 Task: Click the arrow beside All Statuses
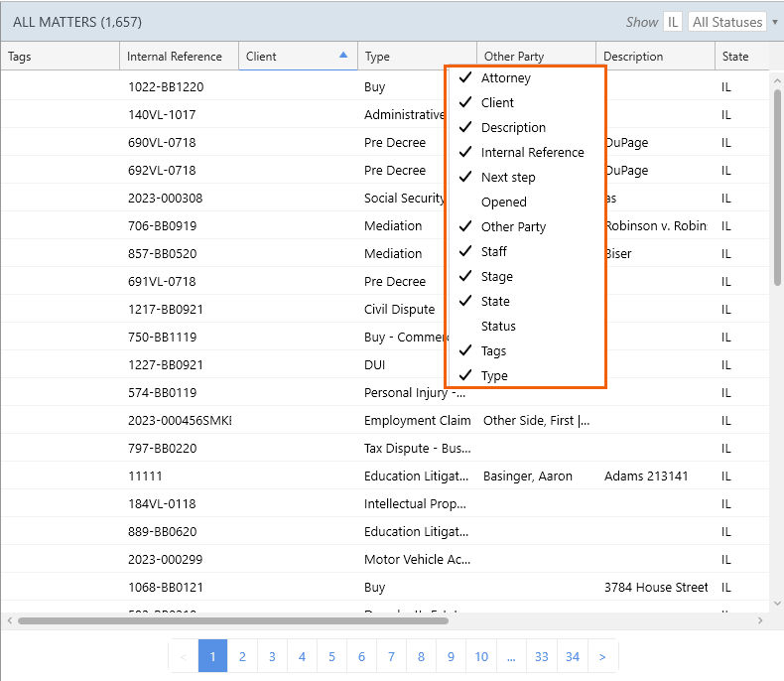tap(774, 23)
